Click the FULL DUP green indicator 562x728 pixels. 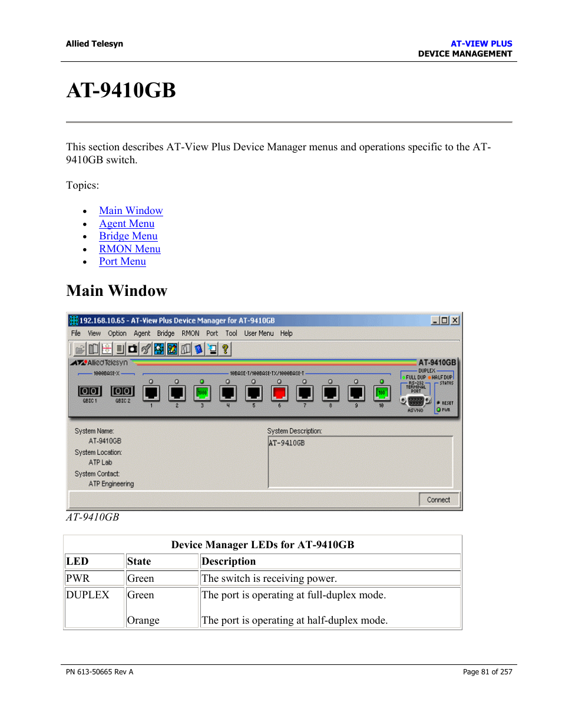(x=404, y=377)
